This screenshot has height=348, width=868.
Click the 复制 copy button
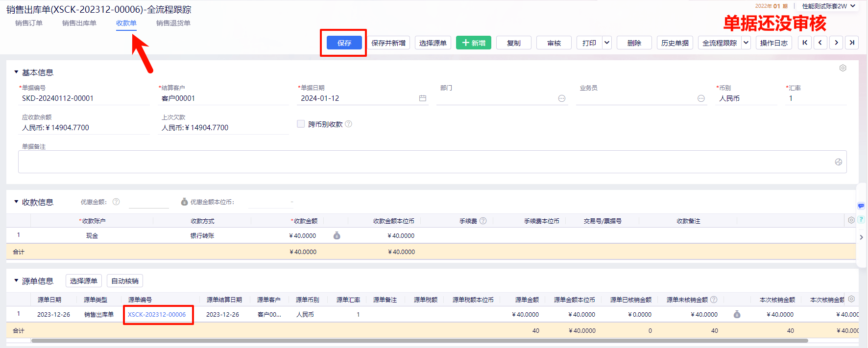pos(514,43)
